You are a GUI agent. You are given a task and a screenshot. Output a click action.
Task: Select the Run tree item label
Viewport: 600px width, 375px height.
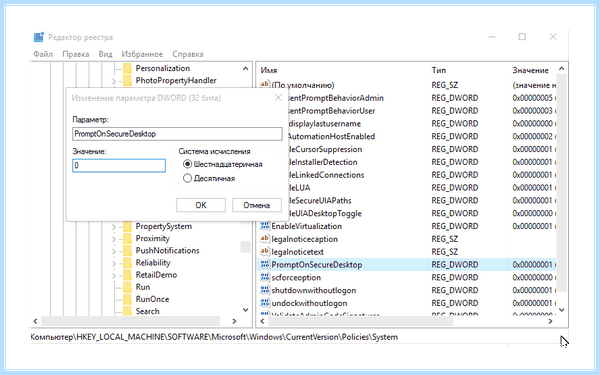[143, 287]
